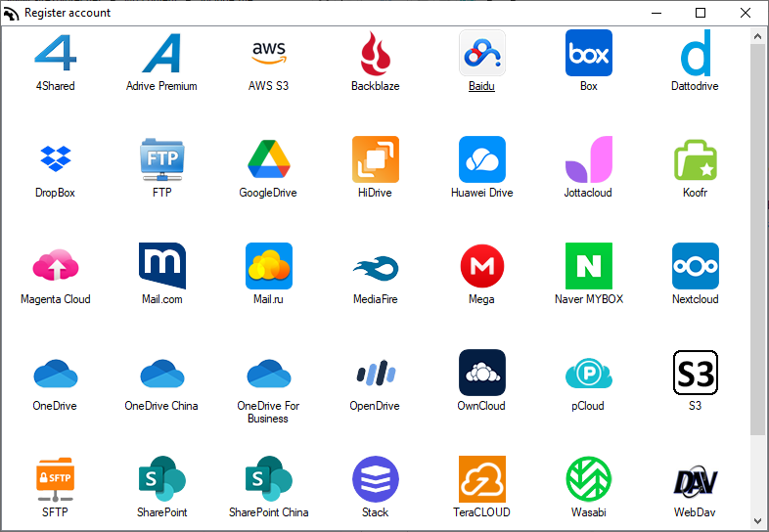Select the black S3 icon

coord(696,373)
